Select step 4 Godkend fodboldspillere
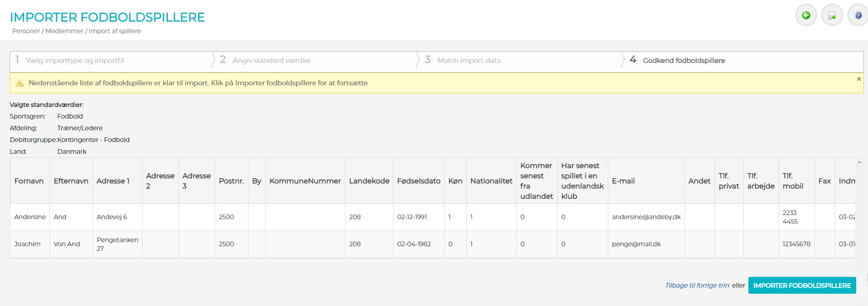 (683, 60)
